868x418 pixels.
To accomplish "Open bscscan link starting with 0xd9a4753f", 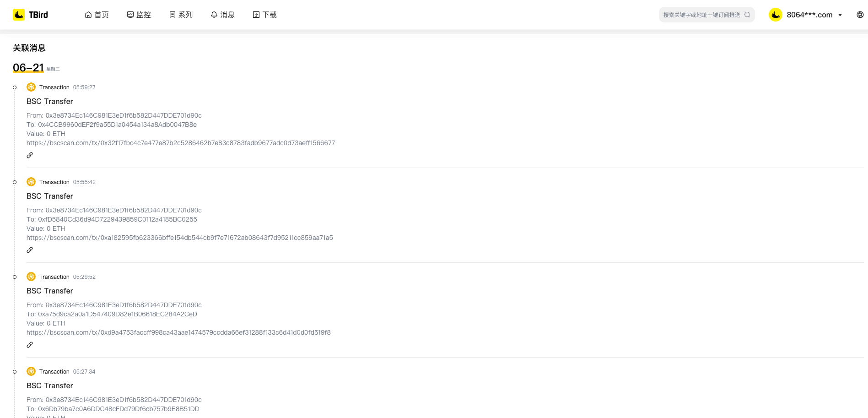I will point(178,332).
